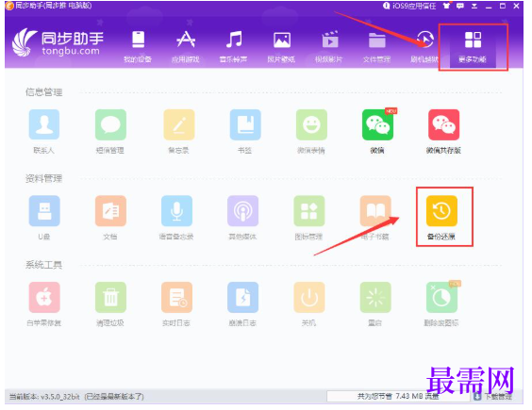
Task: Maximize the 同步助手 window
Action: click(503, 6)
